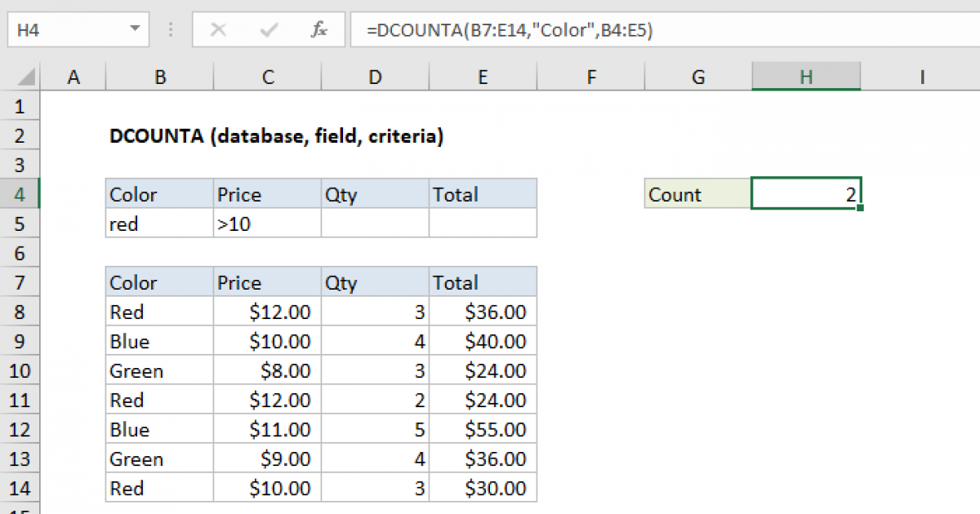
Task: Select row header 14
Action: point(20,488)
